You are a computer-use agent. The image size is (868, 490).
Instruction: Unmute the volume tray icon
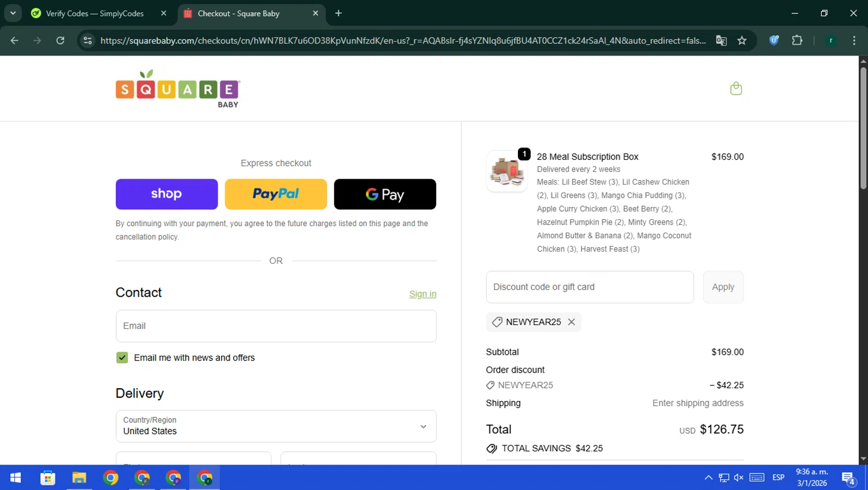[x=739, y=478]
